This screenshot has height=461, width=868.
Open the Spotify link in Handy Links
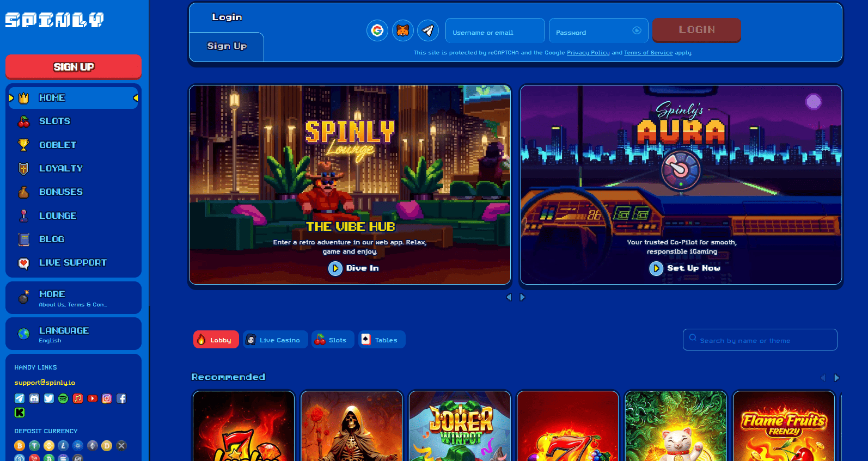[x=63, y=398]
